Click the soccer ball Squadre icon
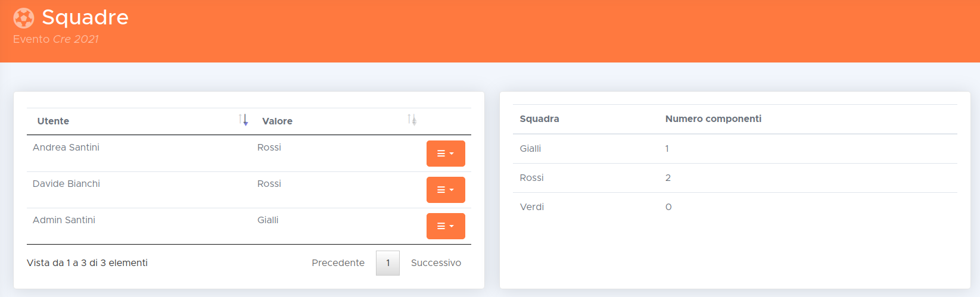The image size is (980, 297). click(24, 18)
